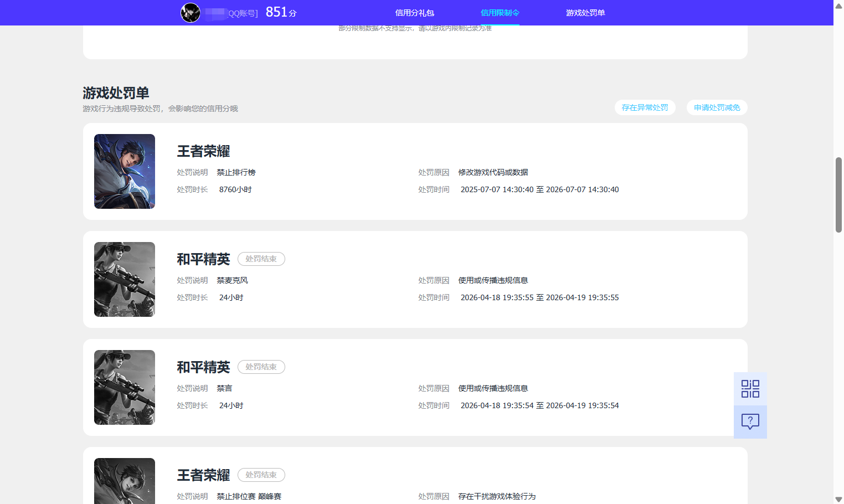The height and width of the screenshot is (504, 844).
Task: Select 和平精英 title on 禁麦克风 card
Action: (203, 259)
